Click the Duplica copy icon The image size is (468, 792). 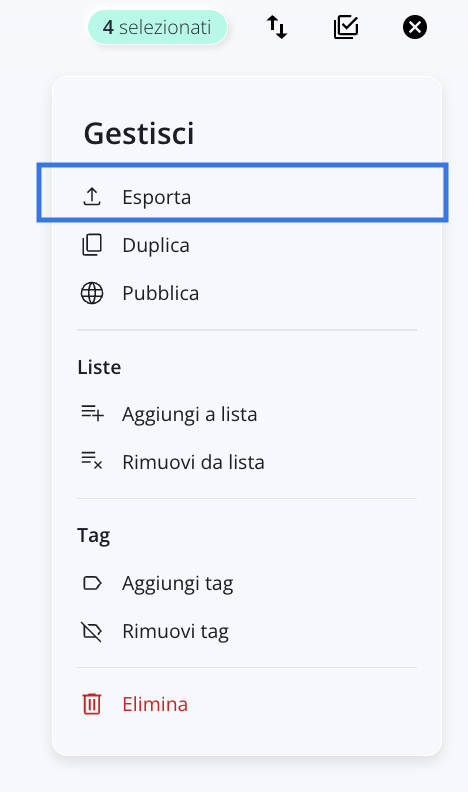[92, 245]
